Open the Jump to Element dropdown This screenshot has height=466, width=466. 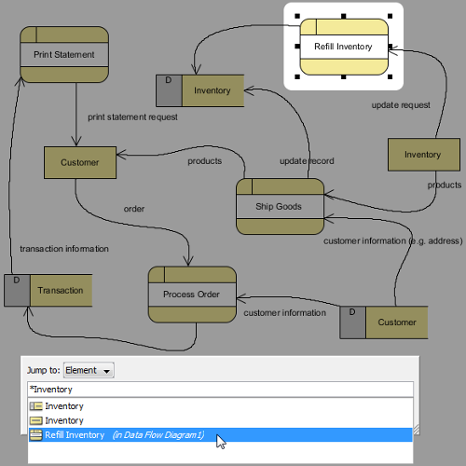click(x=89, y=370)
